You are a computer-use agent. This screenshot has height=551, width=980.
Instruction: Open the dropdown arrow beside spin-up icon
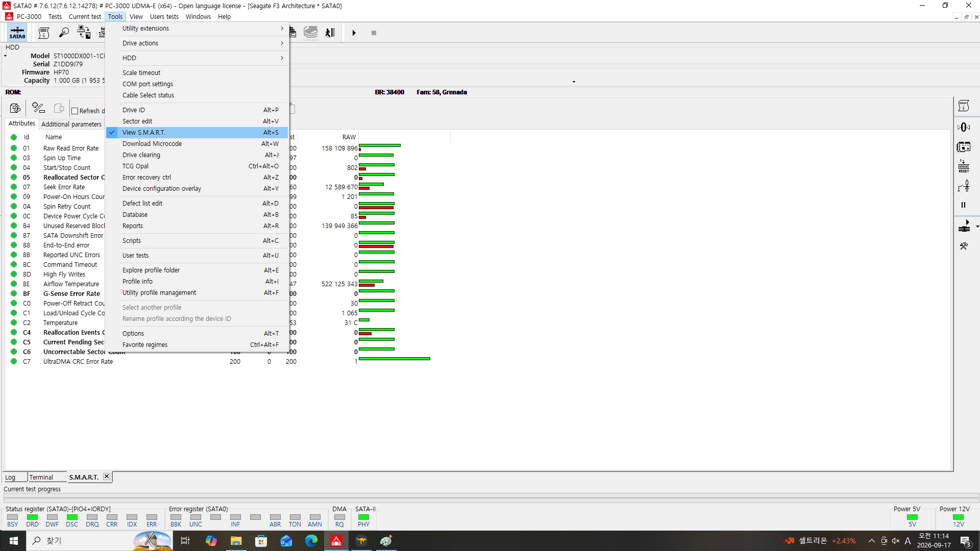tap(977, 227)
